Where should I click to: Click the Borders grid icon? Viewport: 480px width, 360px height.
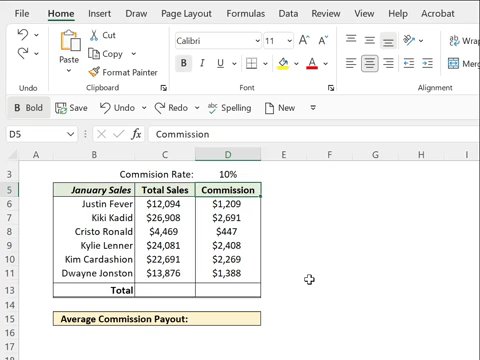(251, 63)
